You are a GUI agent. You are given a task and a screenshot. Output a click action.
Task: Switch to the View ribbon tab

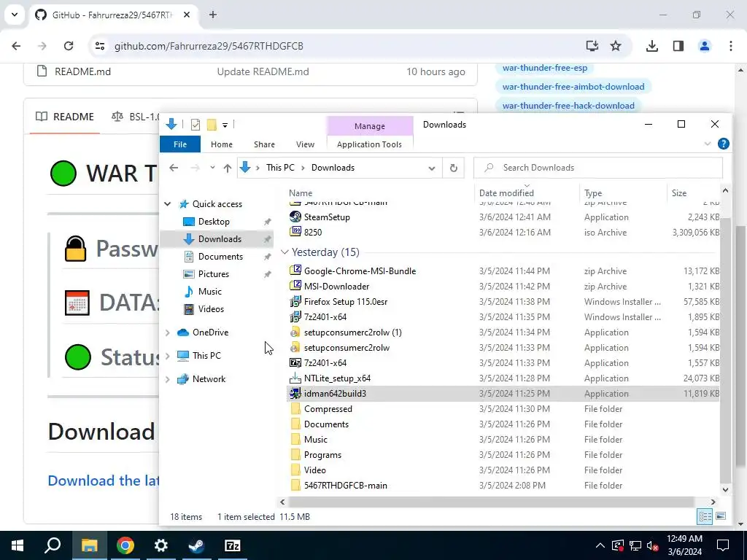pyautogui.click(x=305, y=144)
